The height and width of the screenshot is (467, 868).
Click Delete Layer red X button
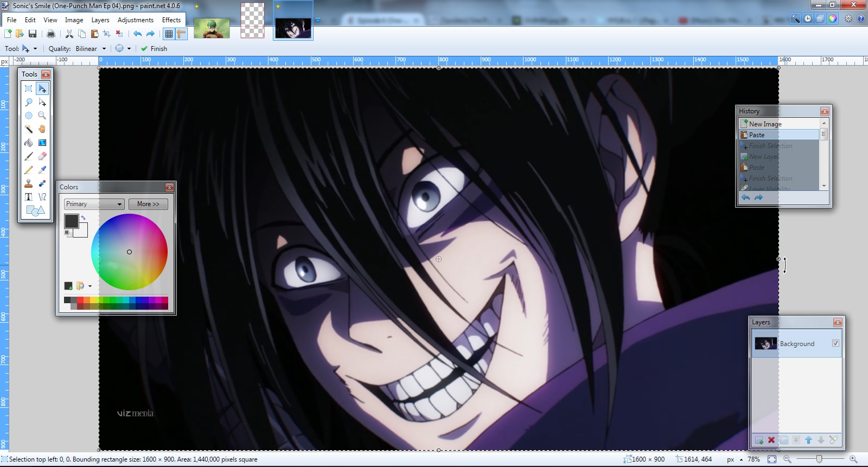[x=771, y=440]
